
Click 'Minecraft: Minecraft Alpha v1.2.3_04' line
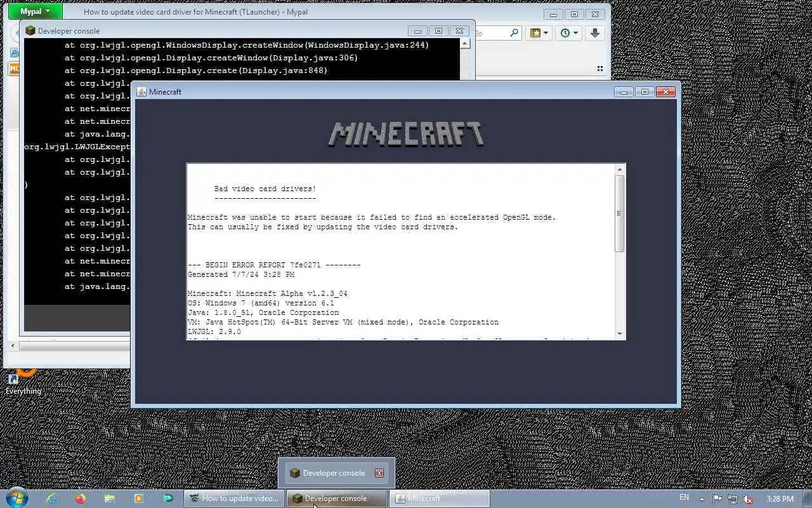[268, 293]
